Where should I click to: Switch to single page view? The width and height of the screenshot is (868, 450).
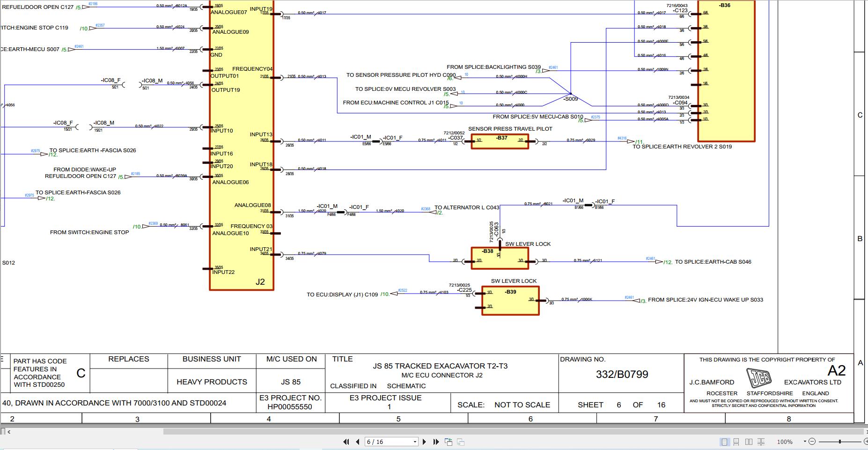coord(724,442)
